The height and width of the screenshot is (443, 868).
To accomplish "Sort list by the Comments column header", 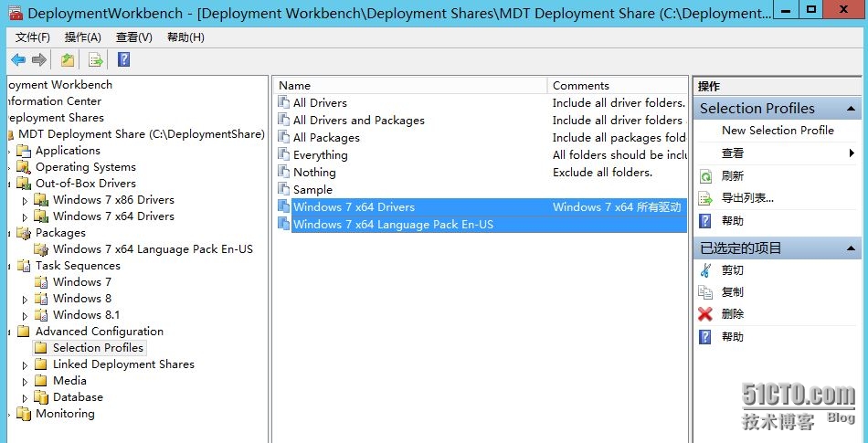I will (x=618, y=85).
